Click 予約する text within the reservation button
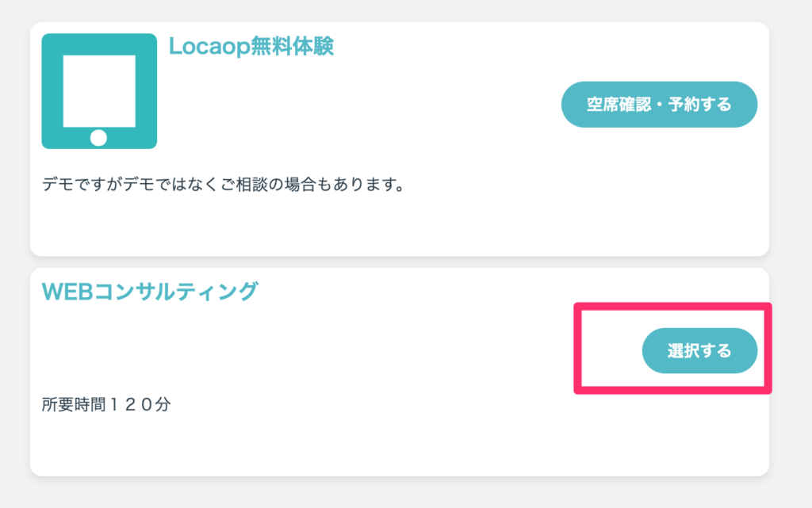 coord(699,105)
